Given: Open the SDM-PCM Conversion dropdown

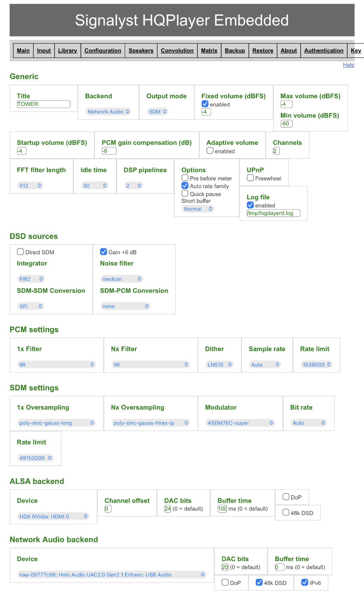Looking at the screenshot, I should coord(125,306).
